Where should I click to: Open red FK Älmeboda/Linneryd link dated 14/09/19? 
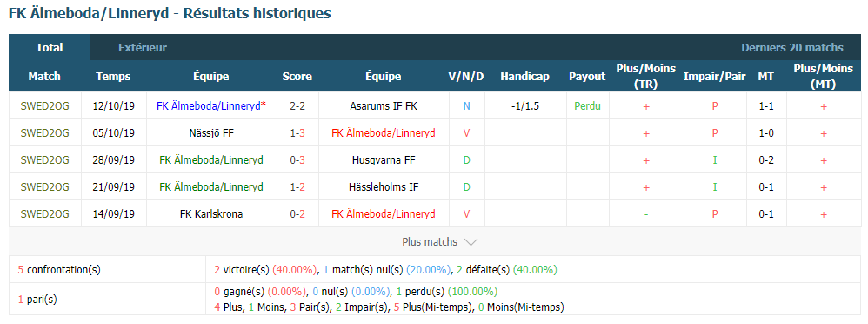tap(383, 214)
